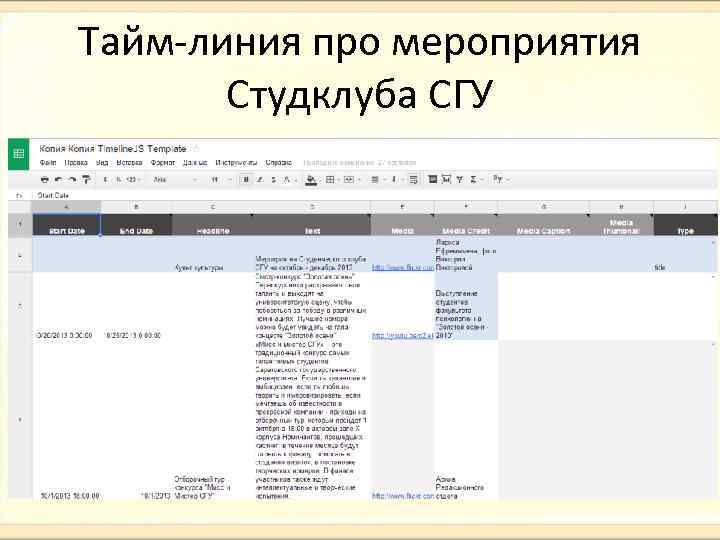
Task: Select column B header
Action: click(x=136, y=207)
